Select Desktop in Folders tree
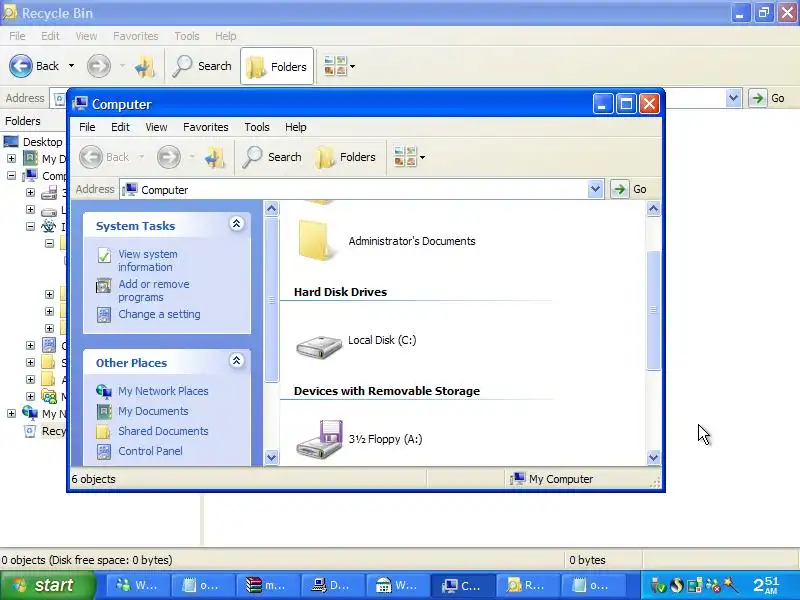Image resolution: width=800 pixels, height=600 pixels. click(x=42, y=142)
